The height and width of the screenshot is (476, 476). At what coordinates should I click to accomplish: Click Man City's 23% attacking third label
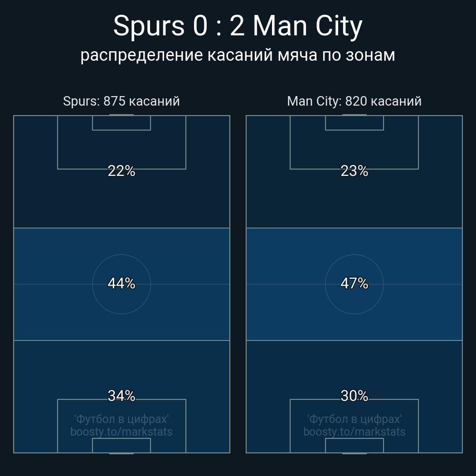click(x=354, y=171)
